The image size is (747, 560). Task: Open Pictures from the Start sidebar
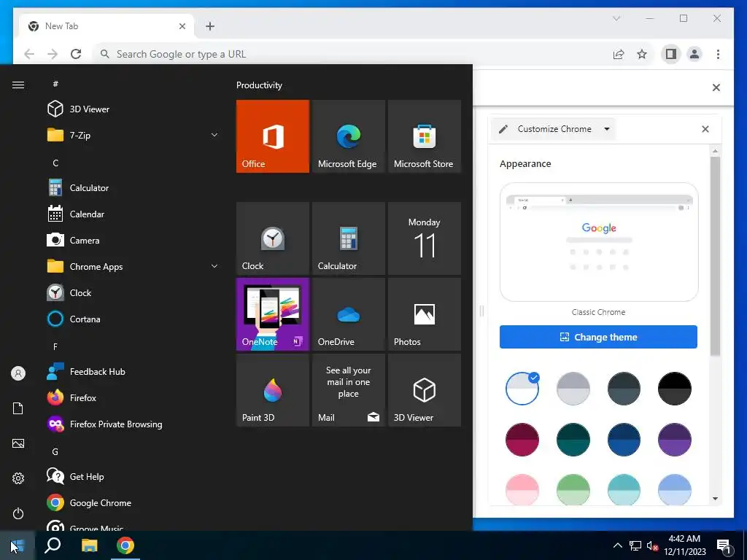coord(18,443)
